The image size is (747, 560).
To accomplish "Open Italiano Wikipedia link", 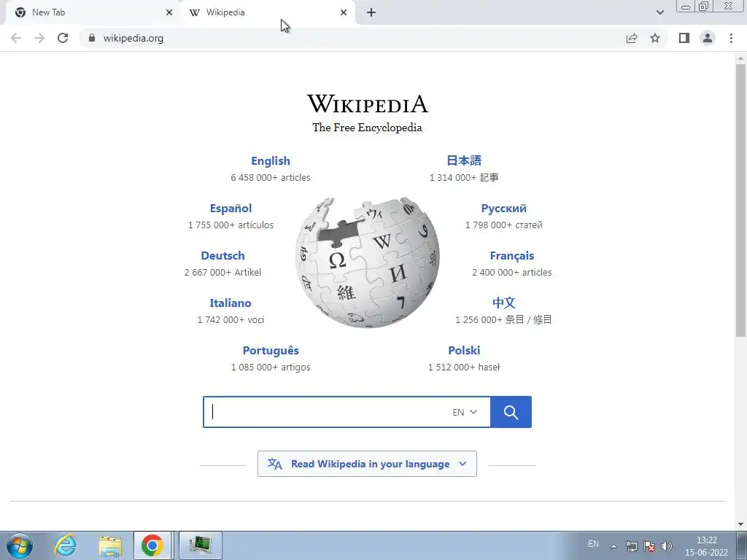I will [230, 303].
